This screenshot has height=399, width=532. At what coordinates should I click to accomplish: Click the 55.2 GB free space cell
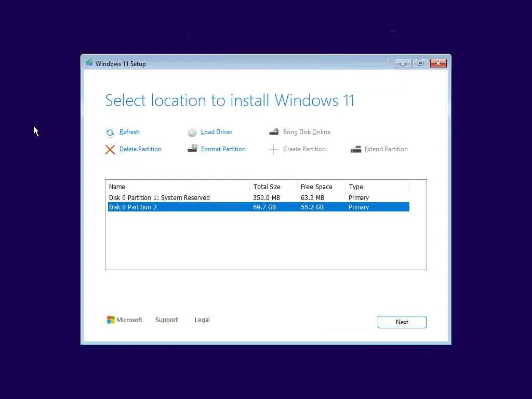pyautogui.click(x=312, y=207)
